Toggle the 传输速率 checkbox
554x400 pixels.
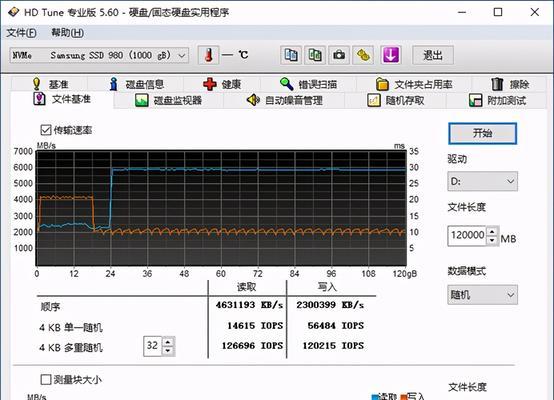click(46, 130)
